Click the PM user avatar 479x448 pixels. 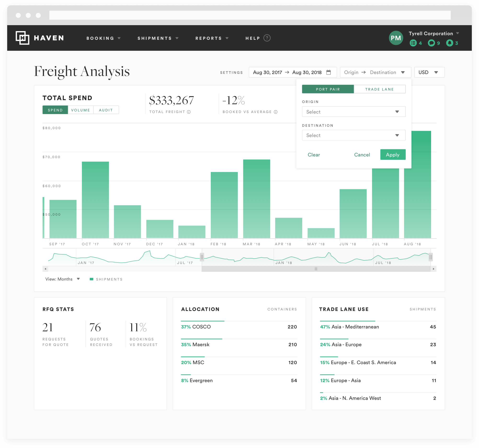click(x=396, y=38)
